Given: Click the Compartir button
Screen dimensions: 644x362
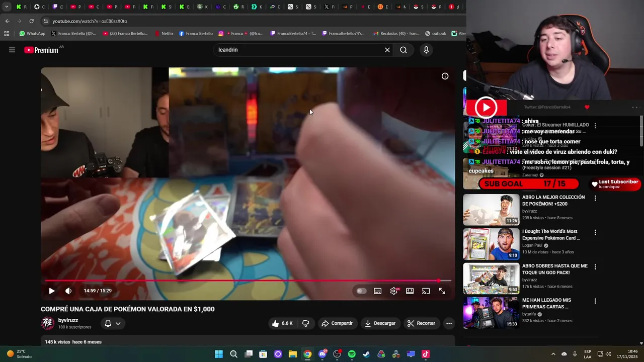Looking at the screenshot, I should (337, 323).
